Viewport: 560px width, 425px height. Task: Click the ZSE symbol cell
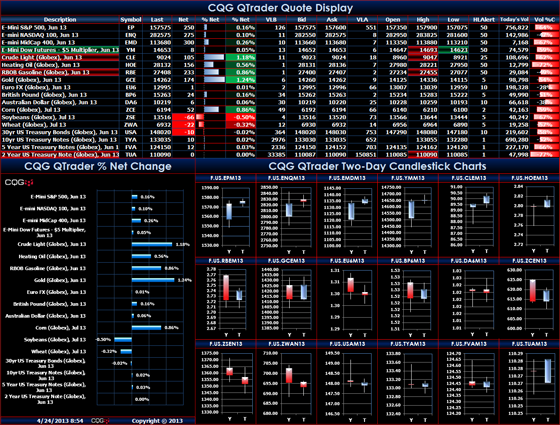pos(131,118)
